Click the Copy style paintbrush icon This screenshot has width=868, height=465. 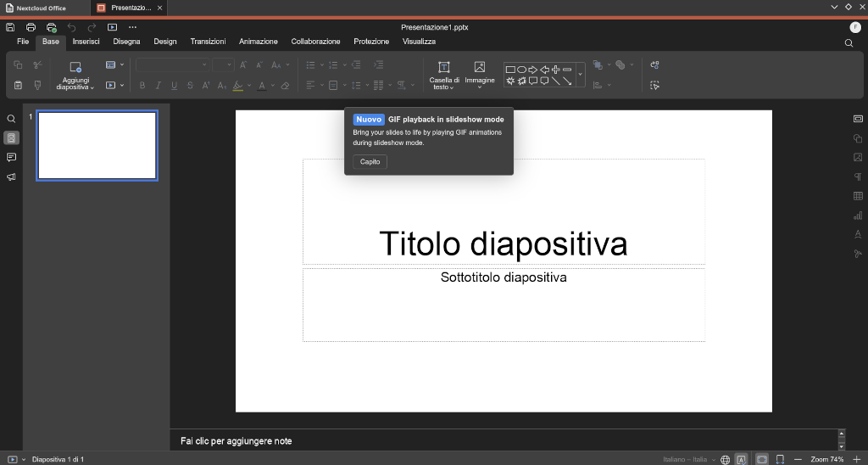37,86
